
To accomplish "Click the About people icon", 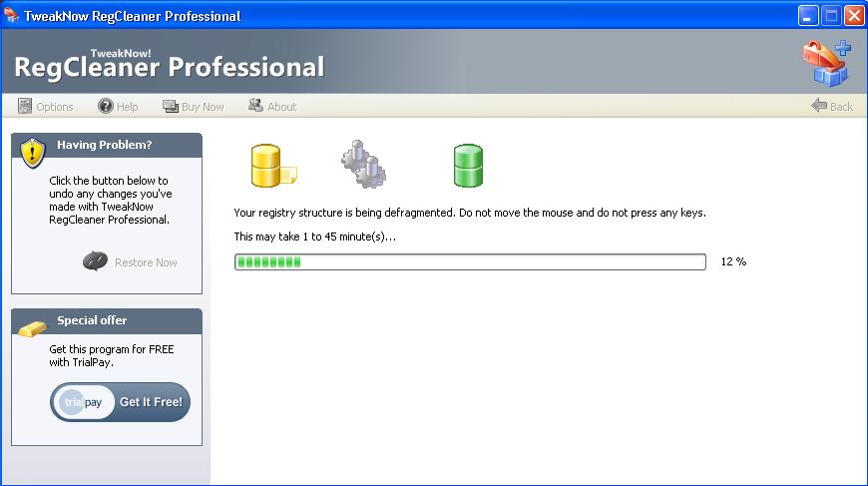I will [x=255, y=105].
